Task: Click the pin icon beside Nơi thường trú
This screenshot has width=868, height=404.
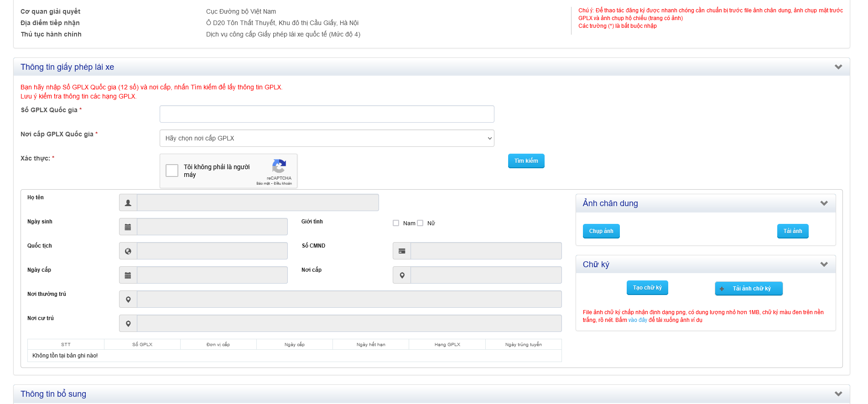Action: pyautogui.click(x=128, y=299)
